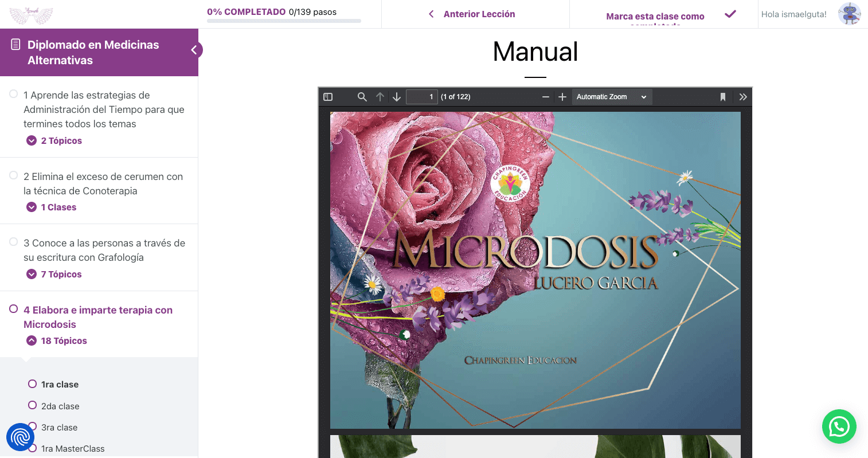Go to previous PDF page arrow

pyautogui.click(x=380, y=97)
